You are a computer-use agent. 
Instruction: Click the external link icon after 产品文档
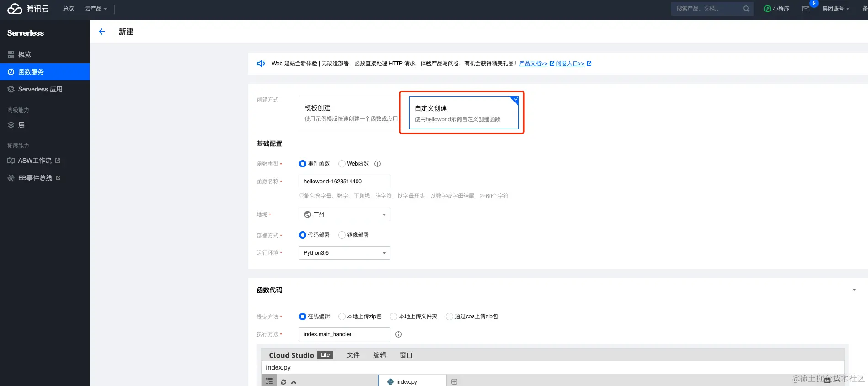(552, 64)
